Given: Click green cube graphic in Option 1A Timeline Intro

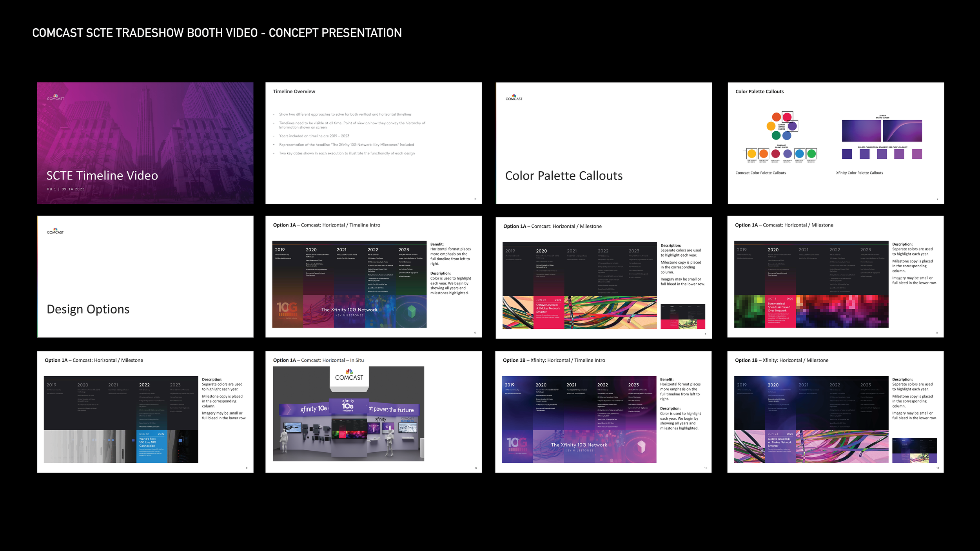Looking at the screenshot, I should (x=411, y=312).
